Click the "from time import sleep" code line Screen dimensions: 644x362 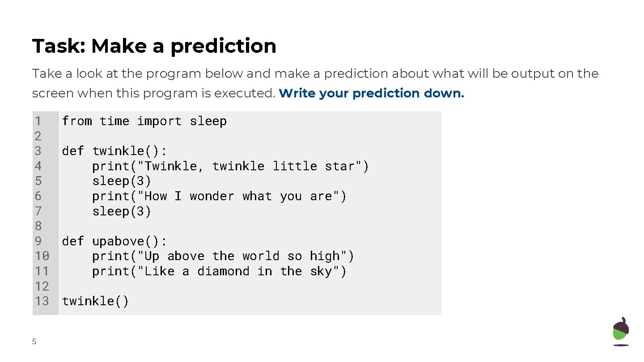[x=144, y=121]
